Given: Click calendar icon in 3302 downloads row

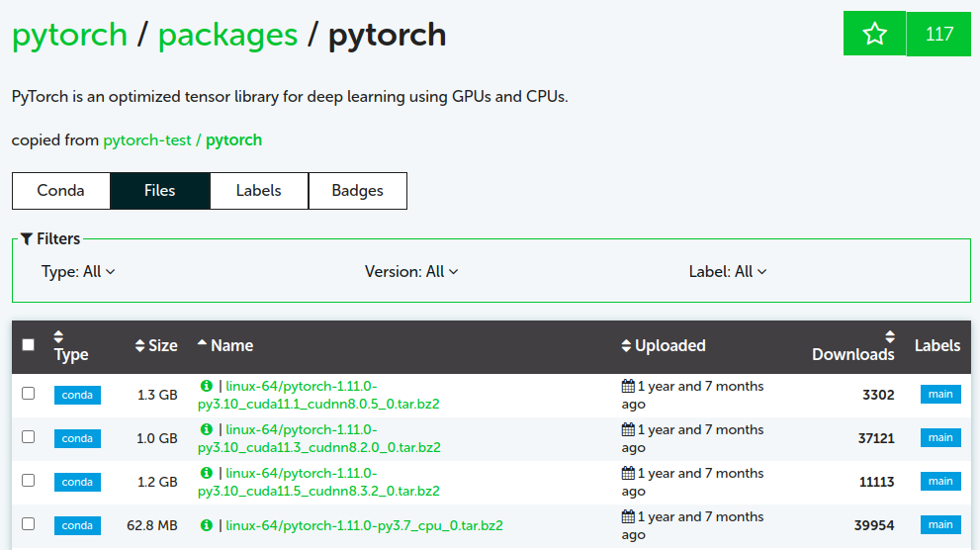Looking at the screenshot, I should [x=628, y=386].
